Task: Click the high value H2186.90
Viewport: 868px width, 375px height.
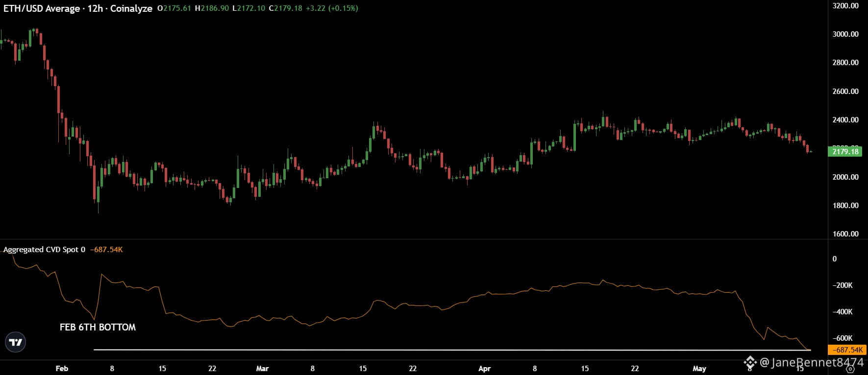Action: (x=212, y=8)
